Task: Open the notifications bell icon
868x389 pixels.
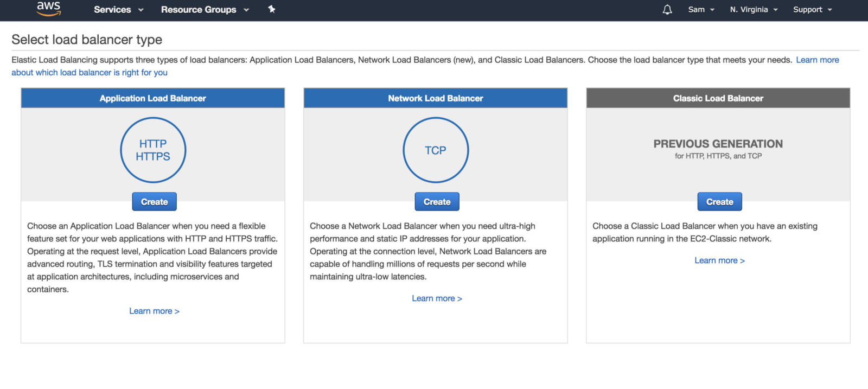Action: point(667,10)
